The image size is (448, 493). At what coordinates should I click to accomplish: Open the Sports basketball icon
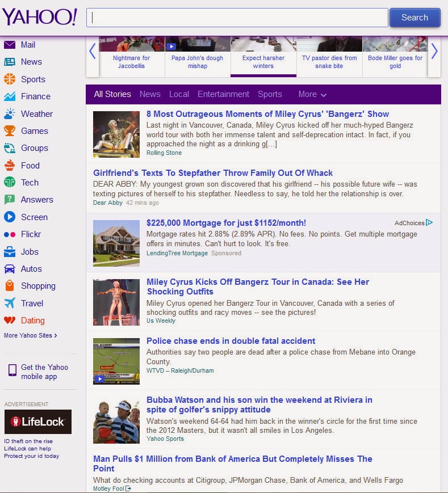click(10, 79)
